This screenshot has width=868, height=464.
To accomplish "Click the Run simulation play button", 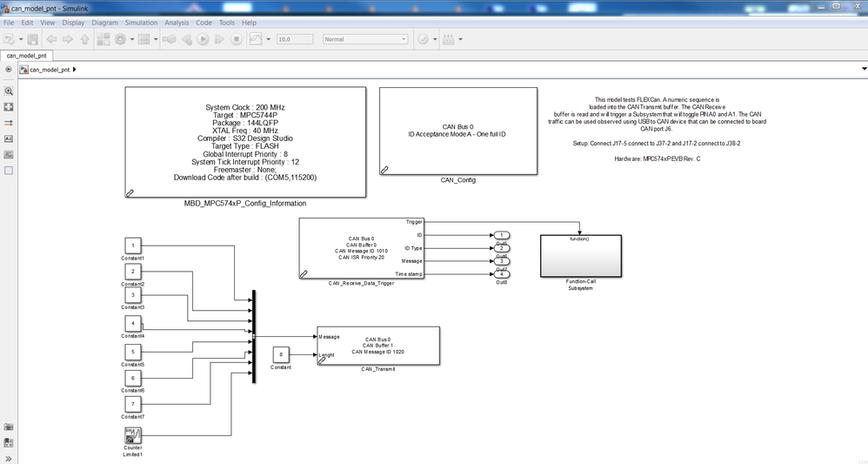I will click(x=204, y=39).
